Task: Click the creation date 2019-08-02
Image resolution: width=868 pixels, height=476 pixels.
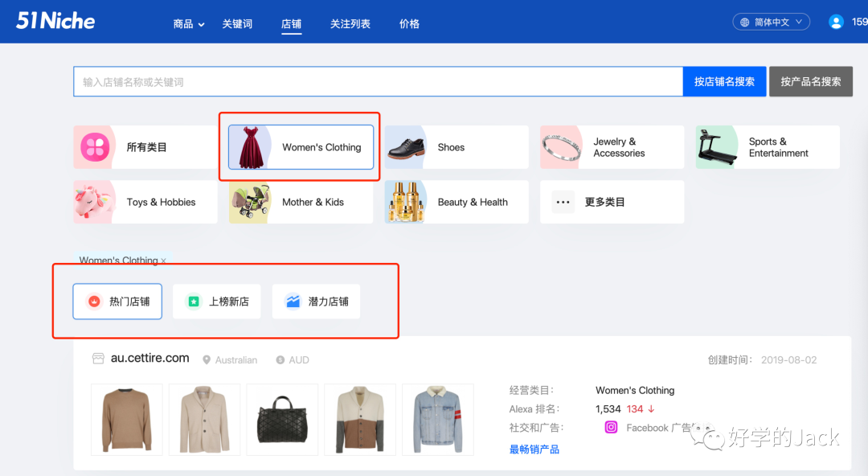Action: pos(789,360)
